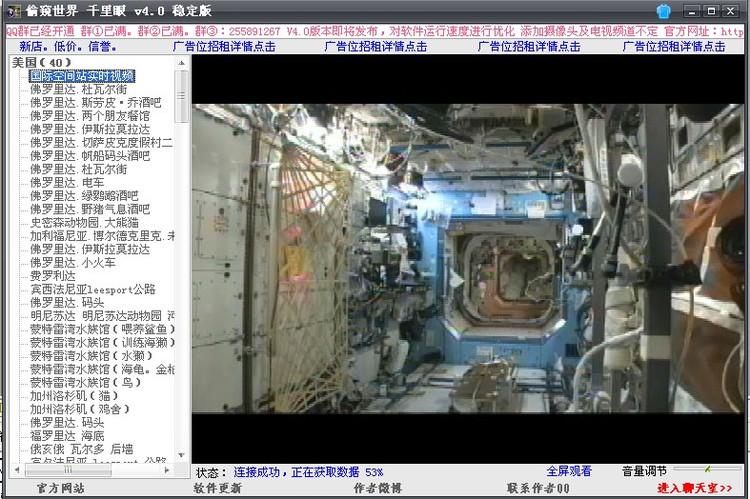This screenshot has height=499, width=750.
Task: Select 国际空间站实时视频 in the camera list
Action: (x=82, y=76)
